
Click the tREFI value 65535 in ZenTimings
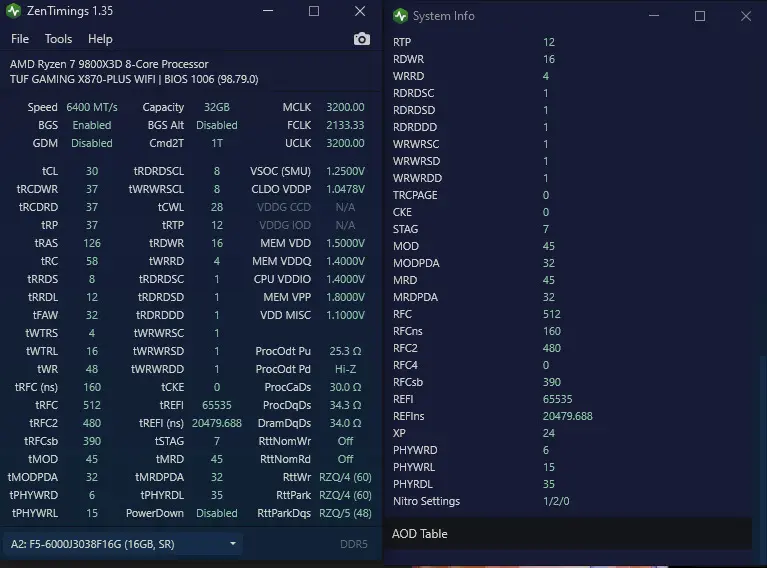pos(217,405)
